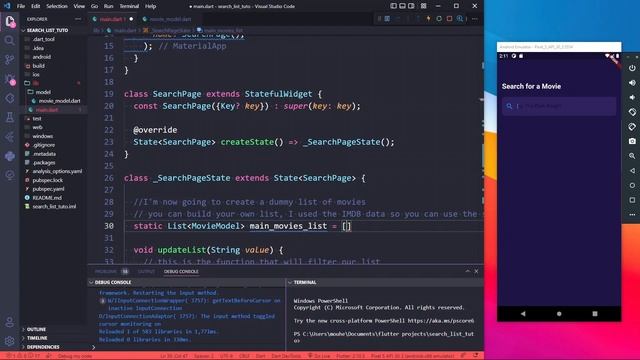Collapse the model folder
This screenshot has width=640, height=360.
point(43,92)
